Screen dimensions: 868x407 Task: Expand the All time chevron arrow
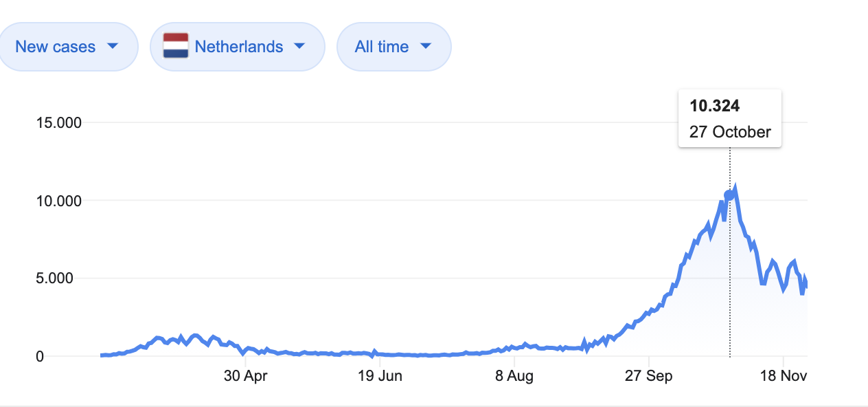pos(426,47)
